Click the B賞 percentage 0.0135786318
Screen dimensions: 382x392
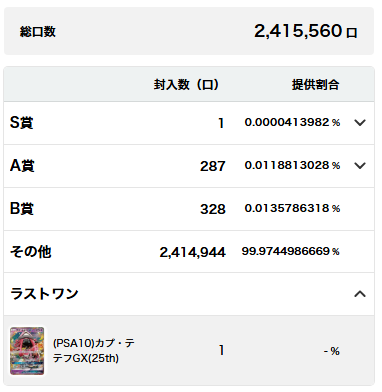coord(287,208)
